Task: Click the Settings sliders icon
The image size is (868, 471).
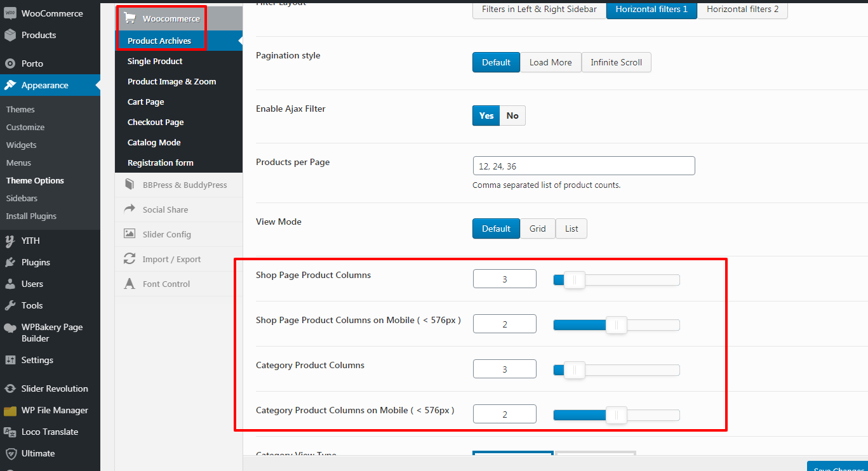Action: coord(10,360)
